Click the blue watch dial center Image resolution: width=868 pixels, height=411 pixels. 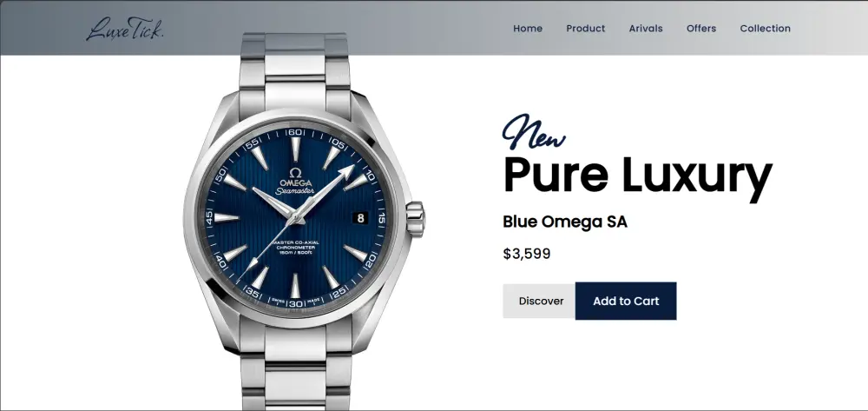[x=296, y=217]
